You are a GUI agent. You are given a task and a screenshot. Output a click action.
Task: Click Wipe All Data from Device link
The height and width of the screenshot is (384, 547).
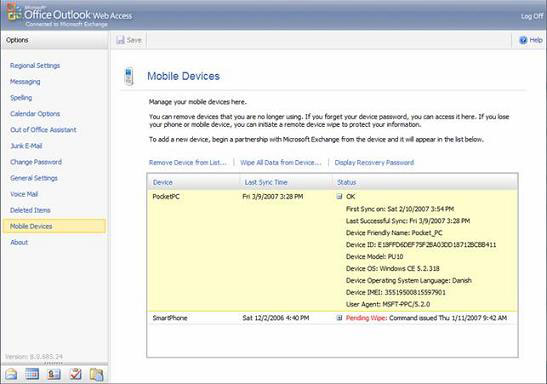(280, 163)
